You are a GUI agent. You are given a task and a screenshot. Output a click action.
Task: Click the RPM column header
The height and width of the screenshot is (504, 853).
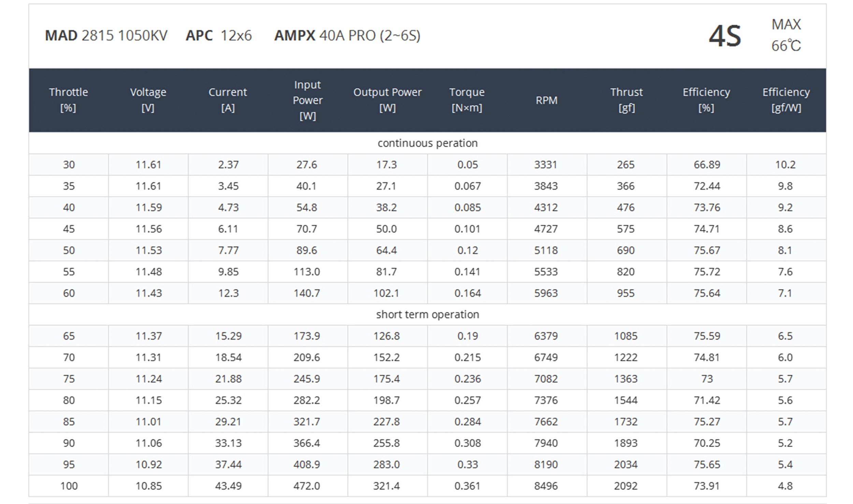pyautogui.click(x=546, y=100)
